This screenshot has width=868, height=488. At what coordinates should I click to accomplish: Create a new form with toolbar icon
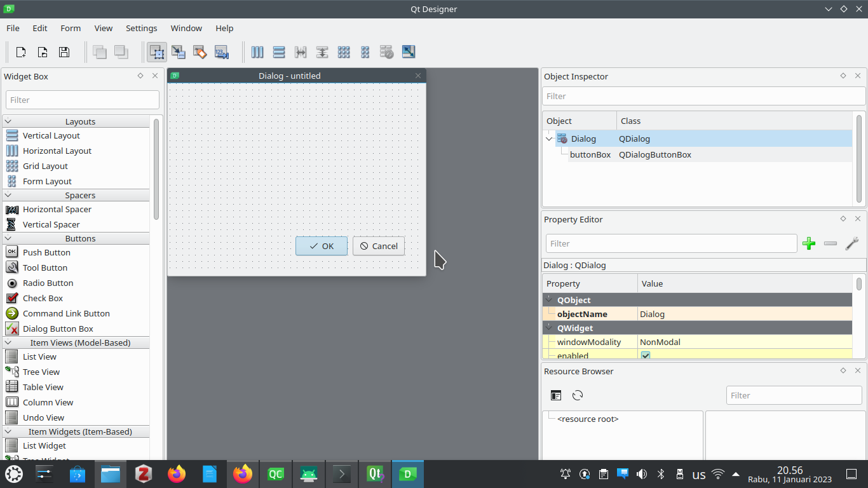click(x=21, y=52)
